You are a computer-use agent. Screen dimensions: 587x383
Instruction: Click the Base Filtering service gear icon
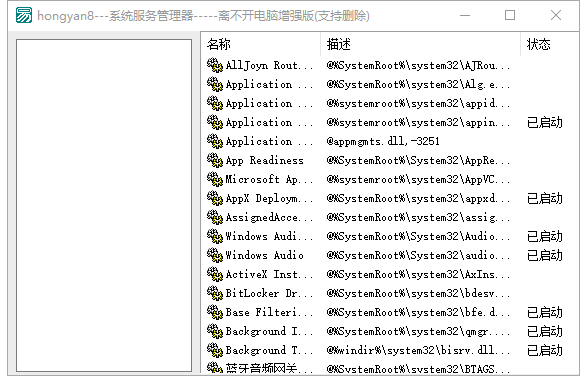[x=215, y=312]
